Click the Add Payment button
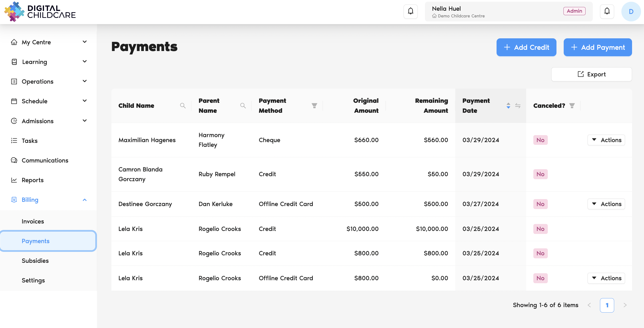Screen dimensions: 644x328 coord(598,47)
